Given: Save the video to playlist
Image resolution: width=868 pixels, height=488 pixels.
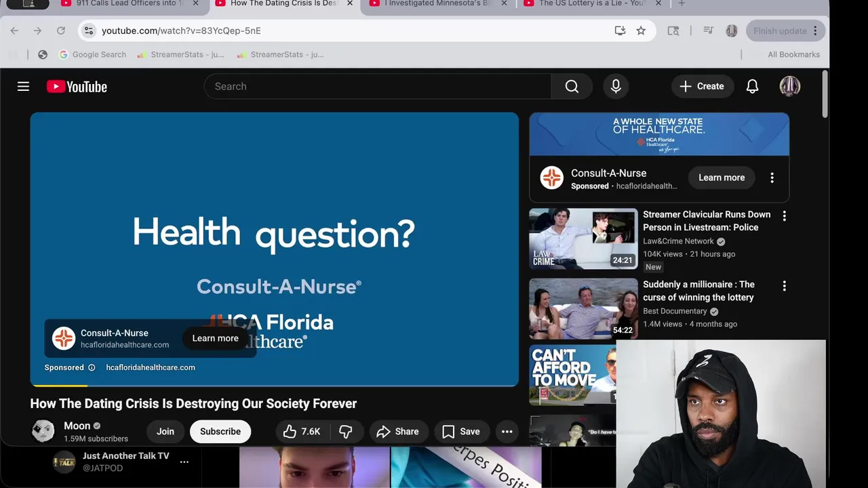Looking at the screenshot, I should pyautogui.click(x=461, y=431).
